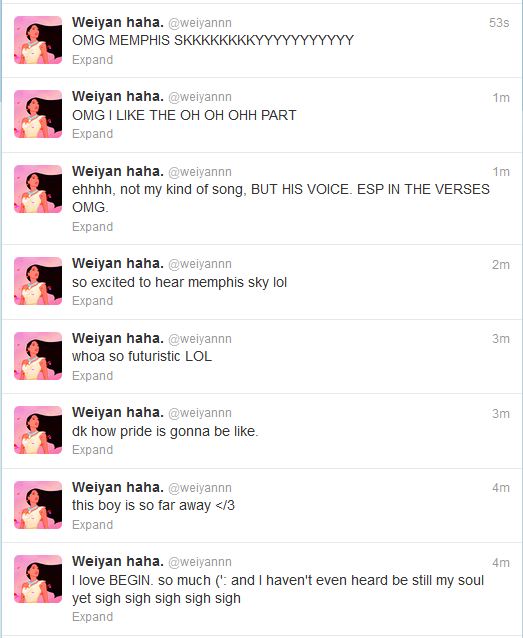Expand the 'BUT HIS VOICE' tweet
The height and width of the screenshot is (638, 523).
(92, 227)
